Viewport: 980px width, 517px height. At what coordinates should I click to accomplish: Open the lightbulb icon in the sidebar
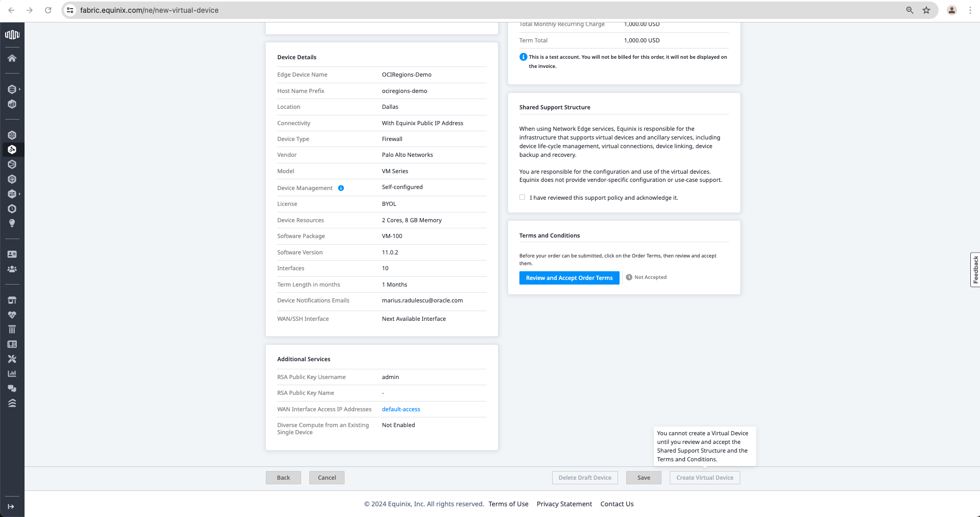[12, 223]
